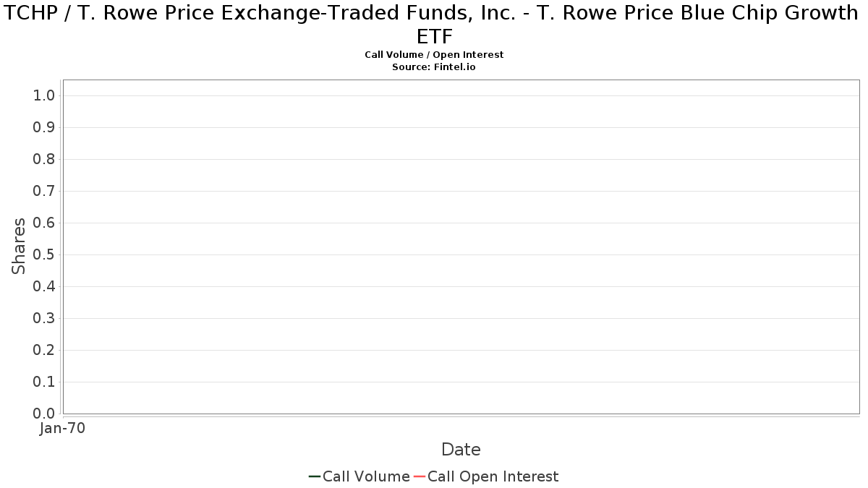Click the Call Open Interest legend label
The image size is (868, 488).
[493, 476]
